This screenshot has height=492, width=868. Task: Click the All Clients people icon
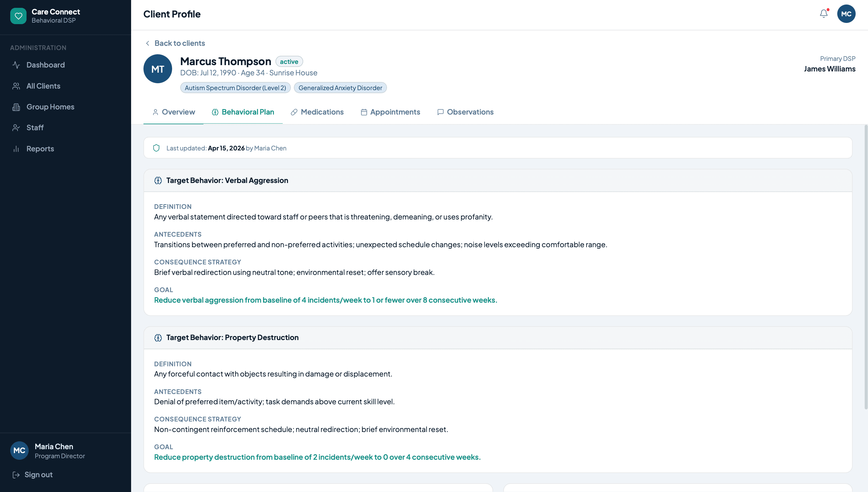coord(16,86)
